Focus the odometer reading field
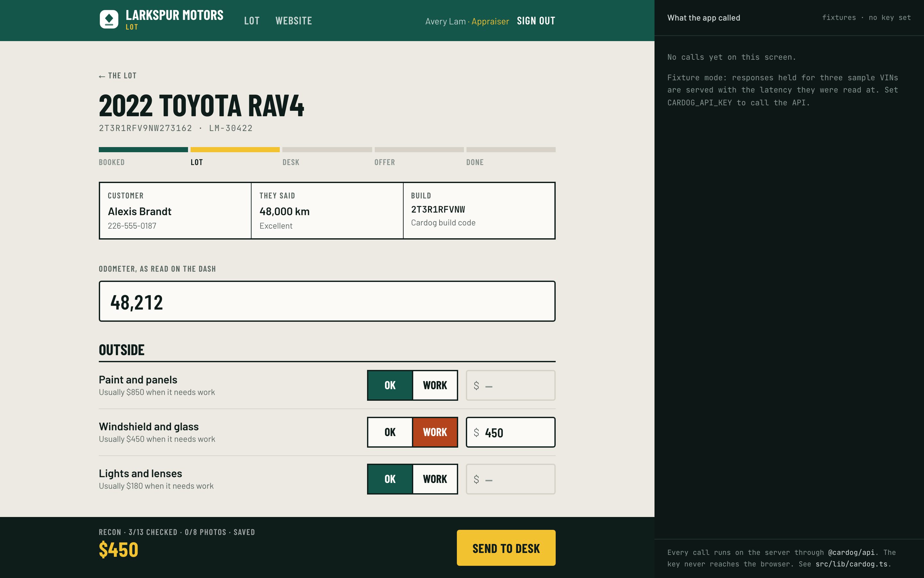 click(x=327, y=301)
